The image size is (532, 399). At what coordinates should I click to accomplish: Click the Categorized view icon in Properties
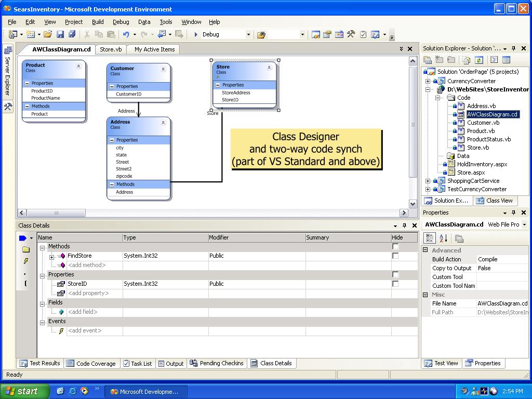[x=430, y=238]
